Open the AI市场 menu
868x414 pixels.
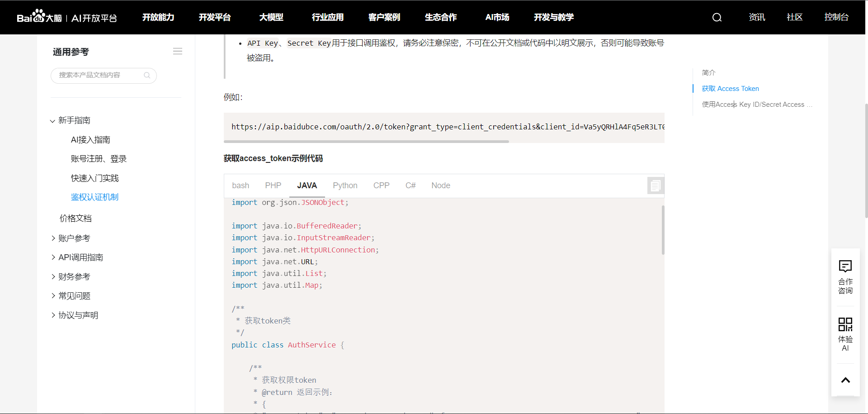[x=497, y=17]
